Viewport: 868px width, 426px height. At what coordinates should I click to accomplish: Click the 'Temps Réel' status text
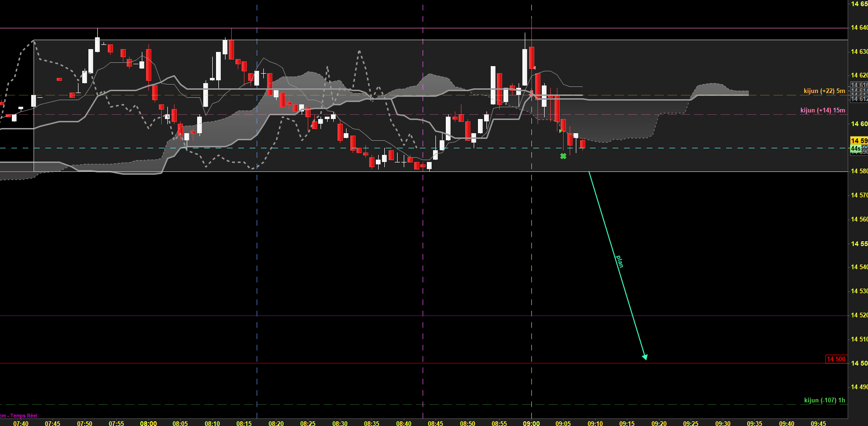pos(24,416)
